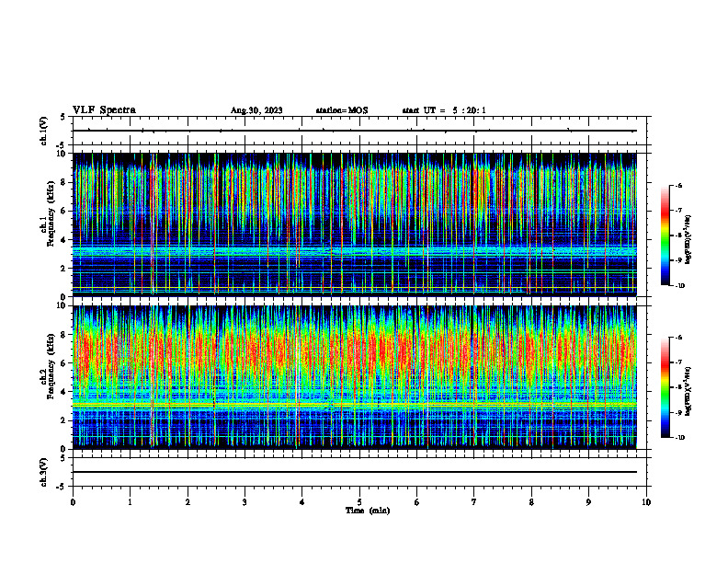This screenshot has height=563, width=728.
Task: Click the ch.3 voltage trace line
Action: [354, 472]
